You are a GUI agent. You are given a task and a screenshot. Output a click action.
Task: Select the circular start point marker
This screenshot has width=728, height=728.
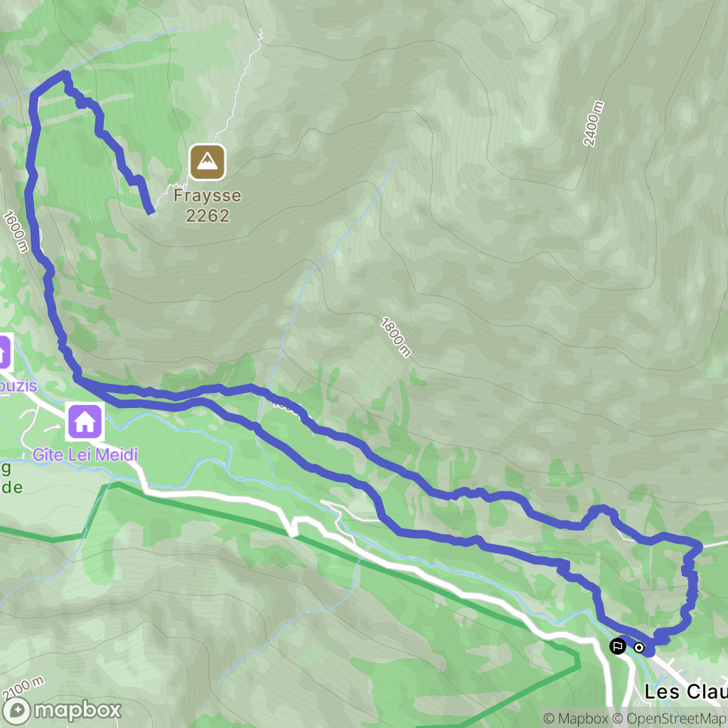[x=639, y=647]
